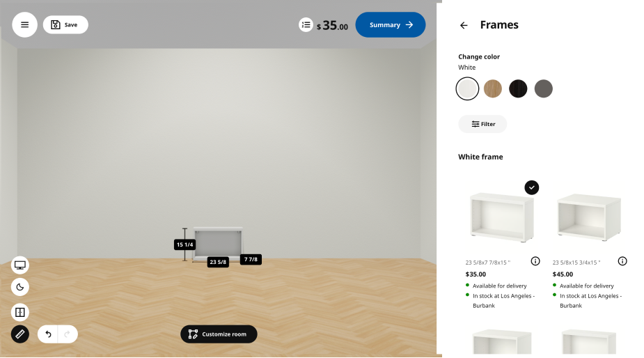
Task: Click the 7 7/8 depth label
Action: point(251,259)
